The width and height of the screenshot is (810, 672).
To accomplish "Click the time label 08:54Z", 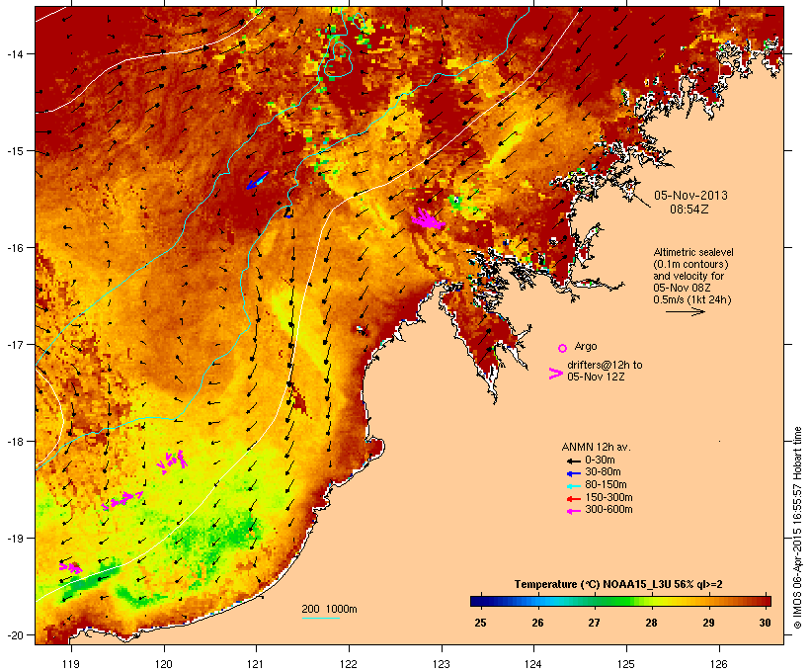I will 689,210.
